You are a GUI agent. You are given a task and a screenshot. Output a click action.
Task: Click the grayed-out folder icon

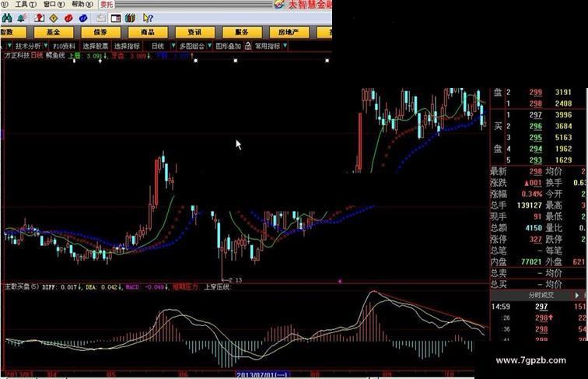click(x=101, y=18)
